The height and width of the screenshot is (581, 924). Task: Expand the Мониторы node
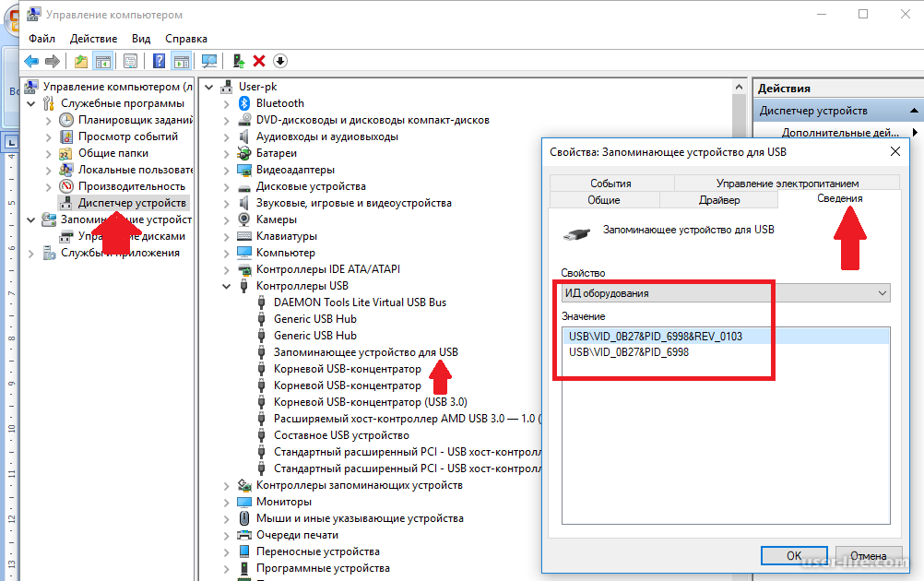pyautogui.click(x=226, y=503)
